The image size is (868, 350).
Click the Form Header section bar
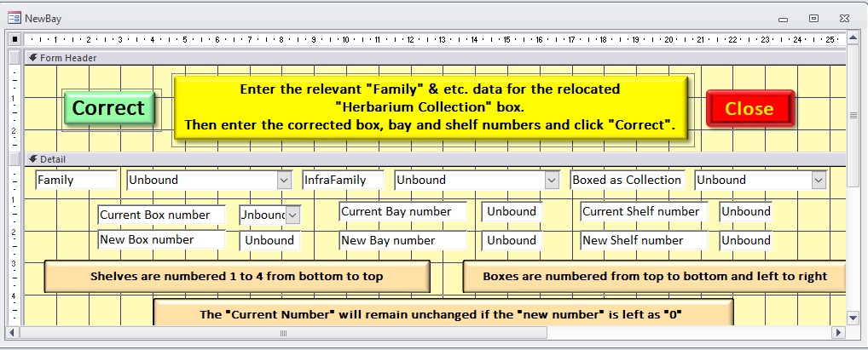[435, 58]
